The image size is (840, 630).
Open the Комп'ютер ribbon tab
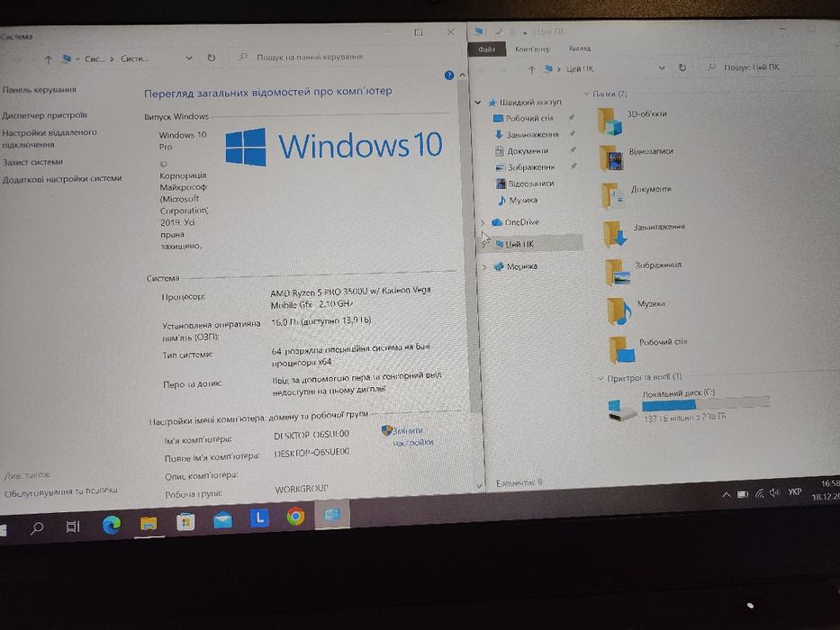click(532, 49)
